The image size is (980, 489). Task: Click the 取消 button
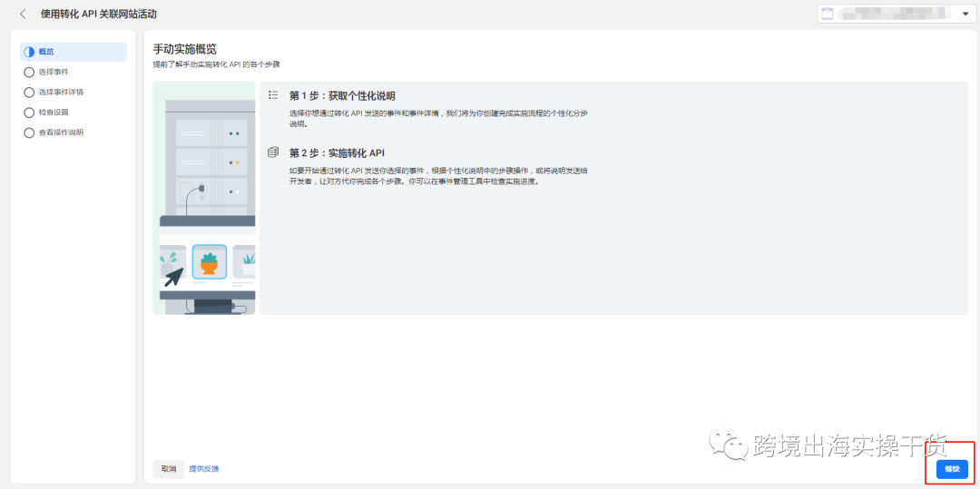click(168, 468)
